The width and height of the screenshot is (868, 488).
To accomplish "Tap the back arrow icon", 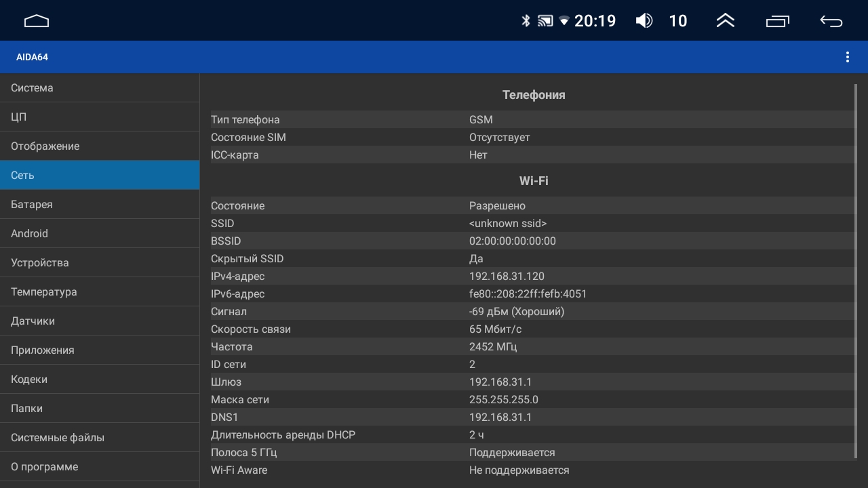I will [x=831, y=21].
